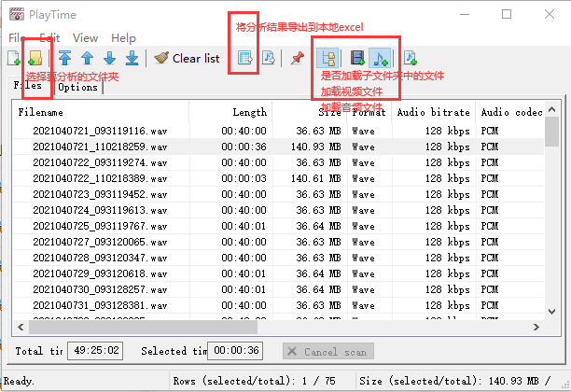Image resolution: width=571 pixels, height=392 pixels.
Task: Toggle load video files icon
Action: (x=357, y=58)
